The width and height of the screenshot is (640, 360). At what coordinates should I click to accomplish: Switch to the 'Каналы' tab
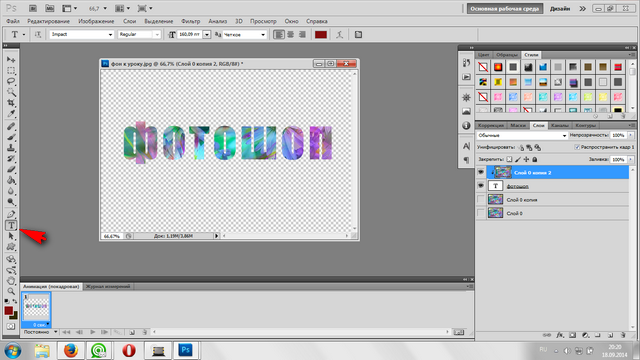(x=559, y=125)
